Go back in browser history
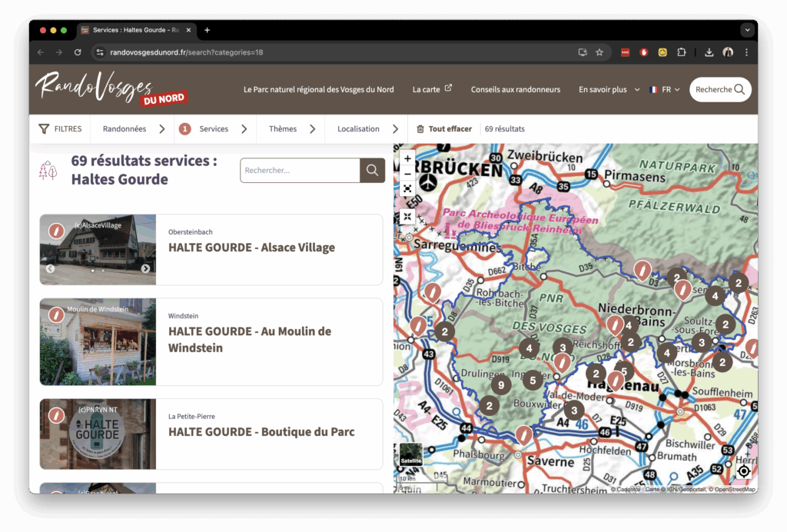 tap(41, 52)
